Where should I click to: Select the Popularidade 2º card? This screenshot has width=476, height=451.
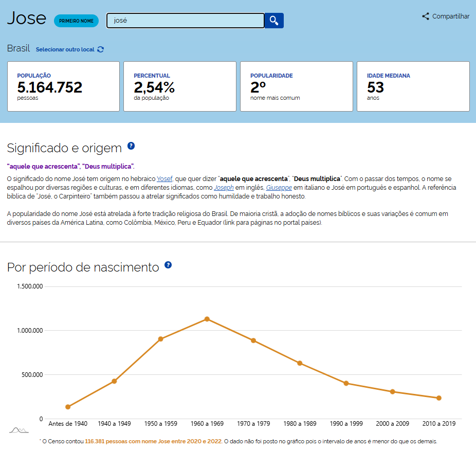point(297,86)
